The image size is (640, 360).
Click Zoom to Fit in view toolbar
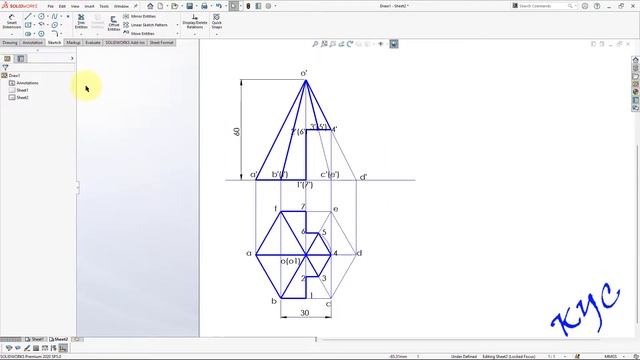pos(315,44)
